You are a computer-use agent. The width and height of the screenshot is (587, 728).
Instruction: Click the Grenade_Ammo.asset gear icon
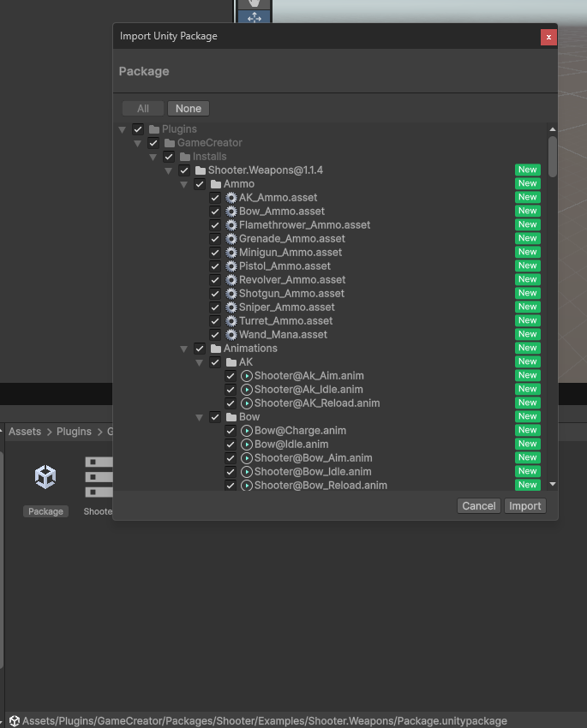click(231, 239)
